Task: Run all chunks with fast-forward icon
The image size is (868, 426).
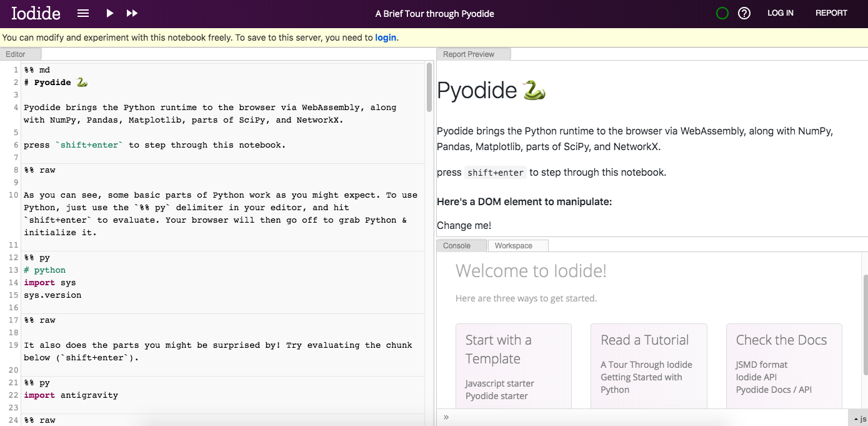Action: 132,13
